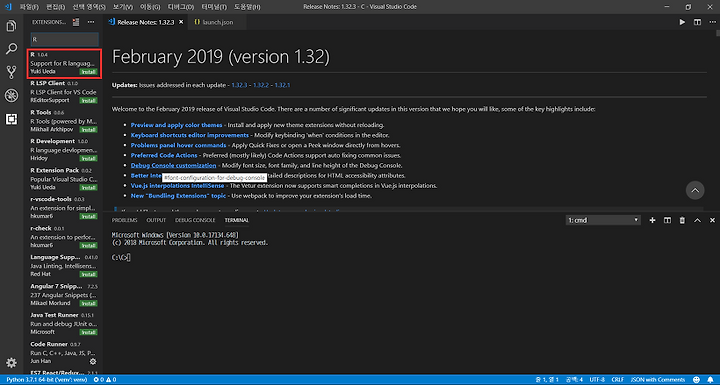
Task: Follow 'Keyboard shortcuts editor improvements' link
Action: coord(190,135)
